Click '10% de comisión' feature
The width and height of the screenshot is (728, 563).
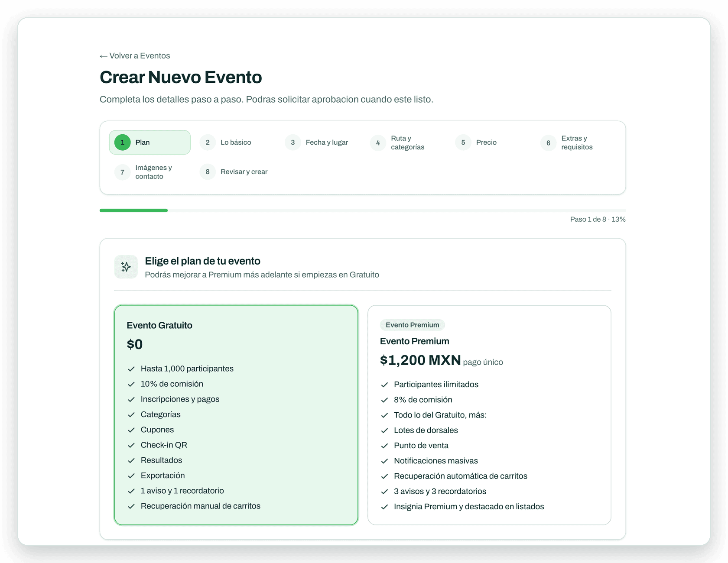pyautogui.click(x=172, y=384)
